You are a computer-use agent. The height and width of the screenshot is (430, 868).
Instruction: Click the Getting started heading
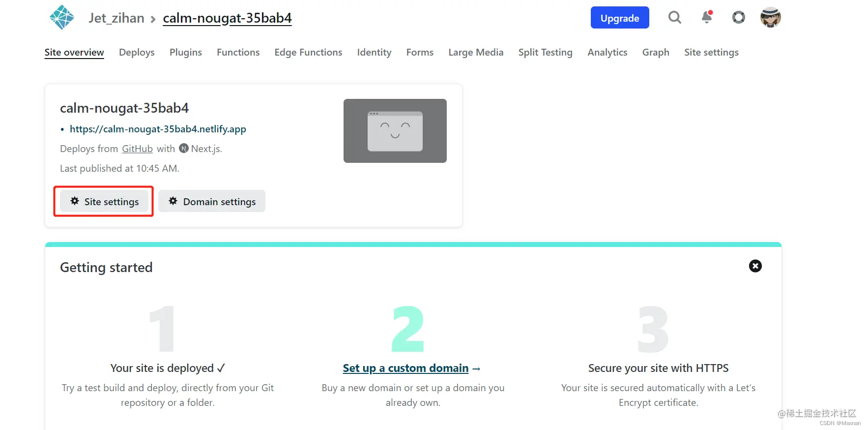[x=106, y=267]
